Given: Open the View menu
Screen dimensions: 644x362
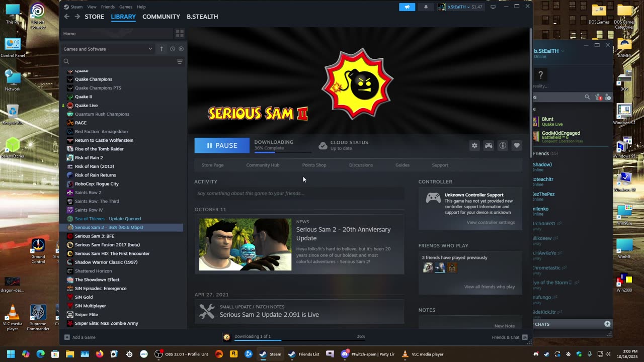Looking at the screenshot, I should point(92,7).
